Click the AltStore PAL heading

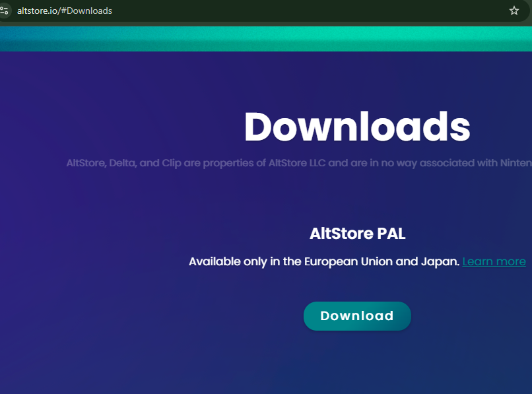coord(357,234)
